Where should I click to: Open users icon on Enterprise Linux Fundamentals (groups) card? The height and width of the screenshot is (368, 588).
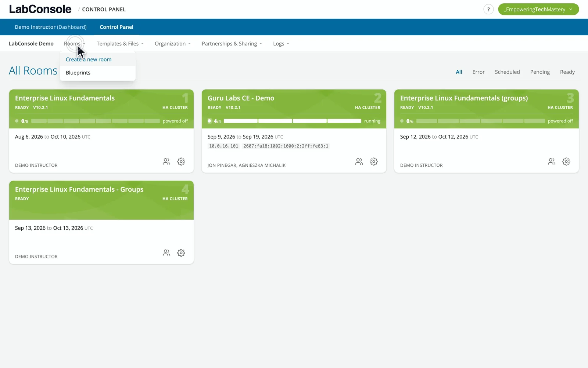(552, 162)
